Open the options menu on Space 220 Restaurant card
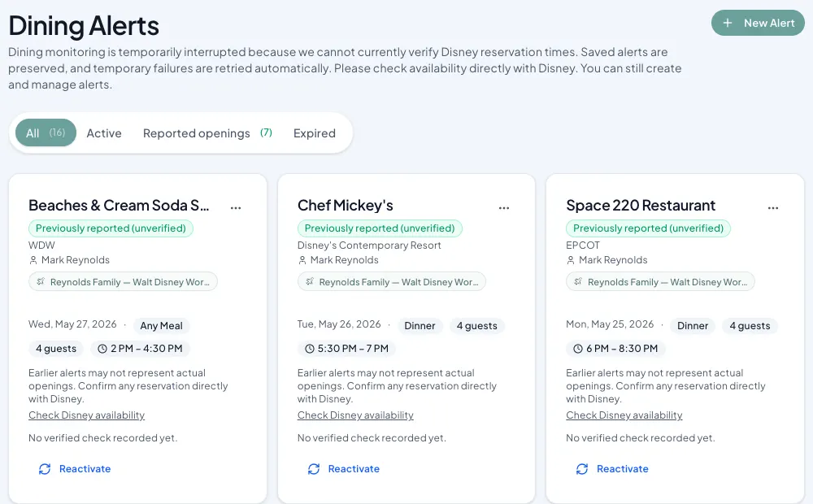This screenshot has height=504, width=813. tap(772, 207)
